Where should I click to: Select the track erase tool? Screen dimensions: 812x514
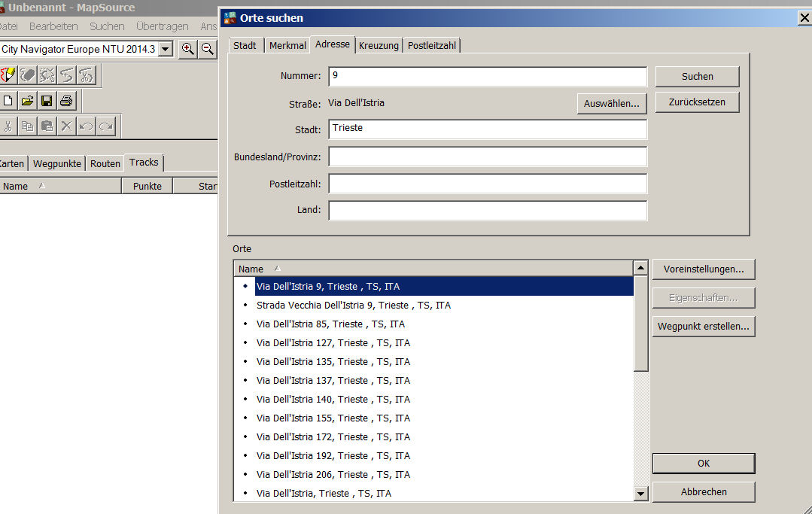point(27,75)
